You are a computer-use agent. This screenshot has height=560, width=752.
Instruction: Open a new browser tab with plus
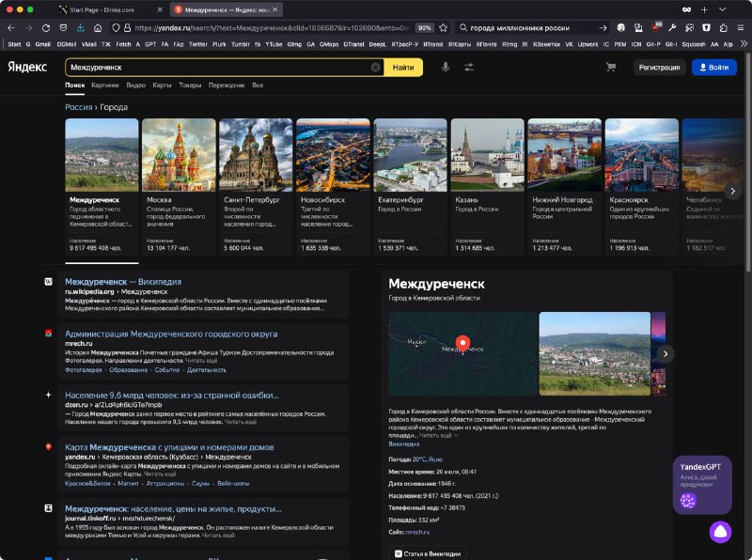click(x=704, y=9)
